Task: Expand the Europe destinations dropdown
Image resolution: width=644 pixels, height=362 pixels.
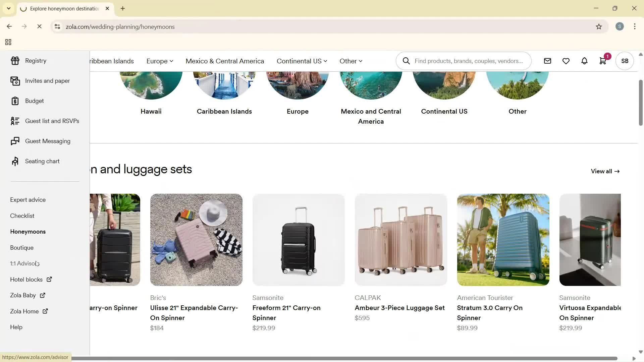Action: pos(159,61)
